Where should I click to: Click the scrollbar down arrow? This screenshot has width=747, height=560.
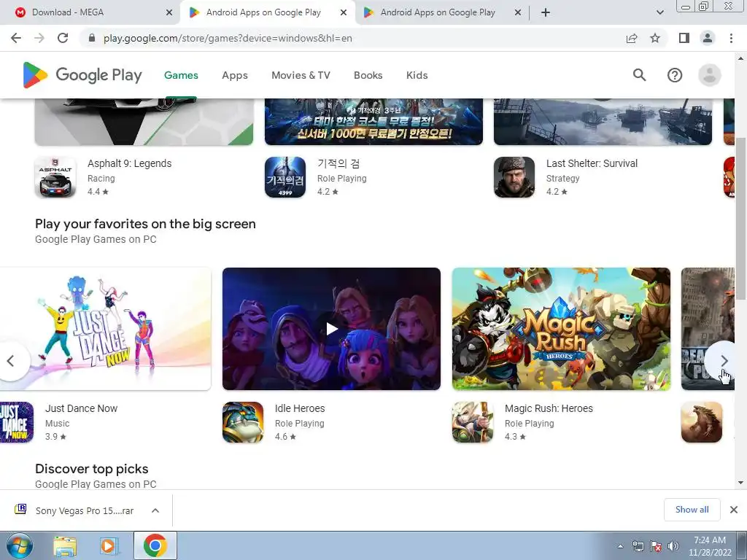[x=740, y=483]
